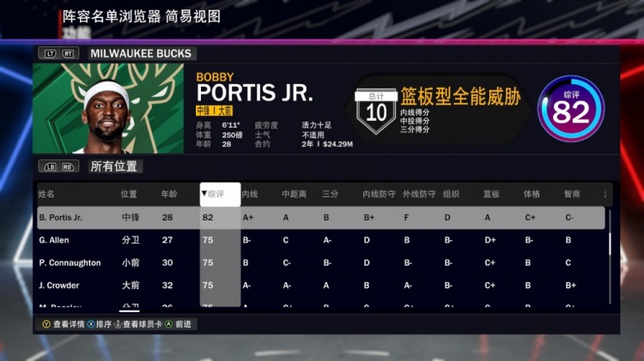Screen dimensions: 644x361
Task: Sort by the 年龄 column header
Action: (169, 194)
